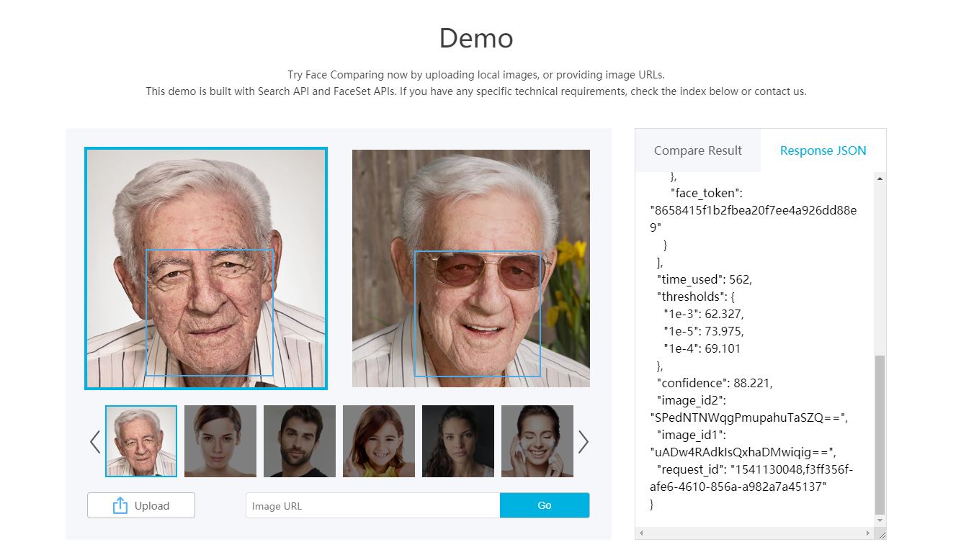Focus the Image URL input field
This screenshot has width=961, height=560.
(x=373, y=505)
